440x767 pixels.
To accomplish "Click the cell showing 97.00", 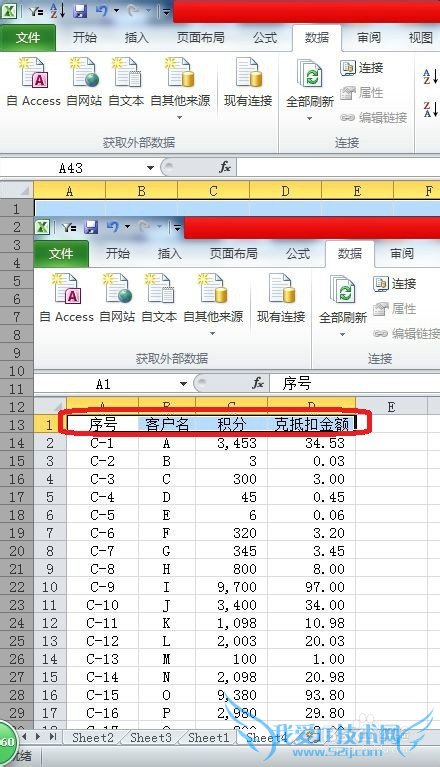I will (x=312, y=587).
